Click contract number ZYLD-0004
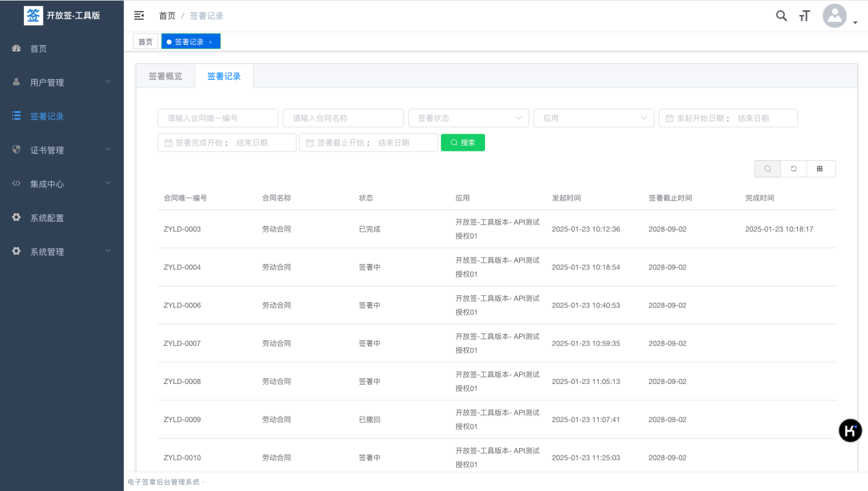This screenshot has height=491, width=868. [x=183, y=267]
